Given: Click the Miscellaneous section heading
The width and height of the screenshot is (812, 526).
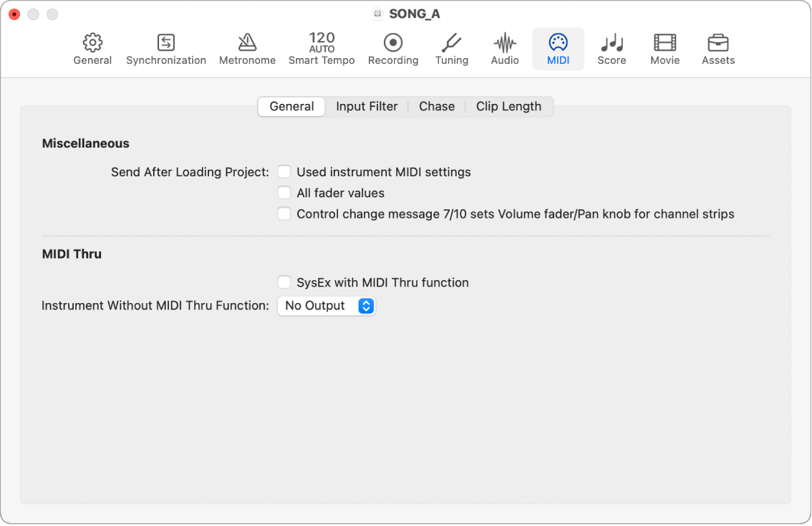Looking at the screenshot, I should (85, 143).
